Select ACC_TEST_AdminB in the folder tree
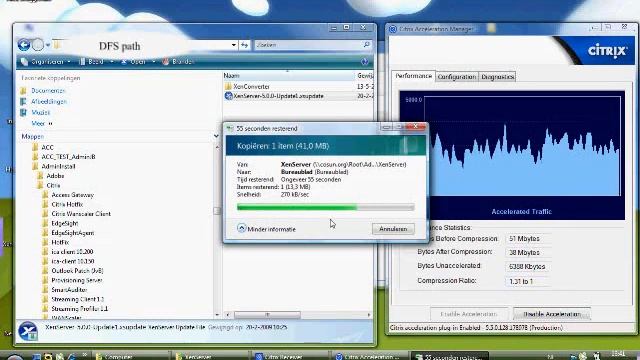Image resolution: width=640 pixels, height=360 pixels. click(x=68, y=157)
